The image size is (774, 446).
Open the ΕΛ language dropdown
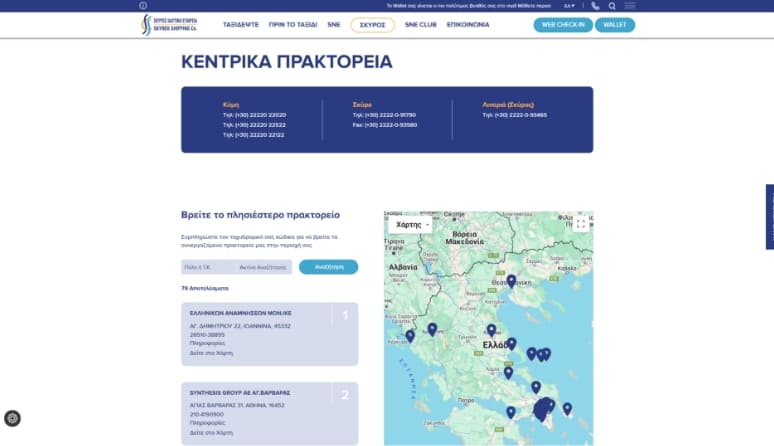(569, 6)
